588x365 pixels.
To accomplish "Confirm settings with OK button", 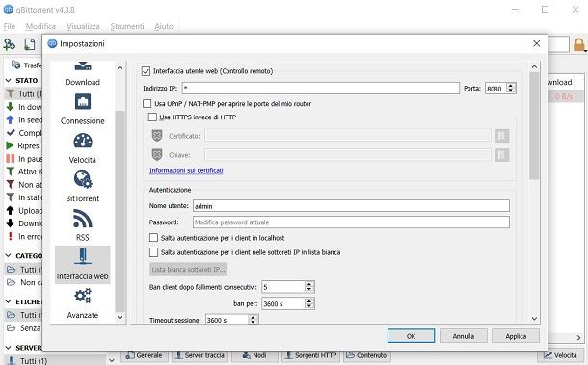I will [x=411, y=336].
